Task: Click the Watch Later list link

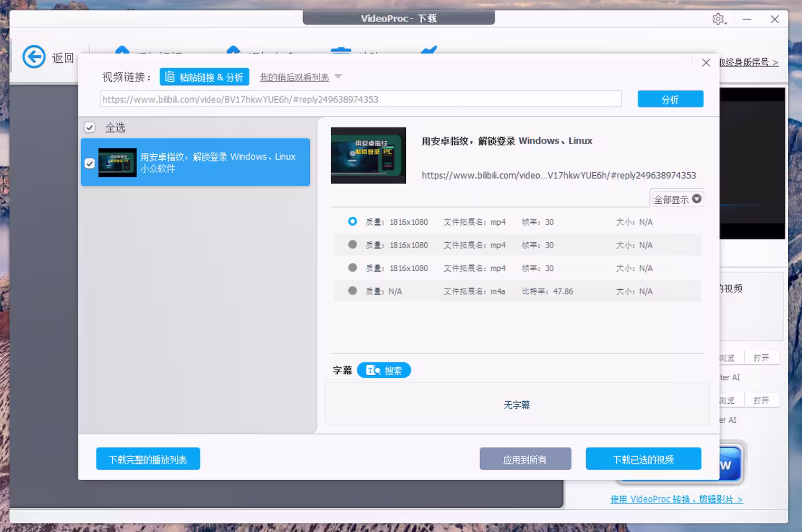Action: tap(294, 78)
